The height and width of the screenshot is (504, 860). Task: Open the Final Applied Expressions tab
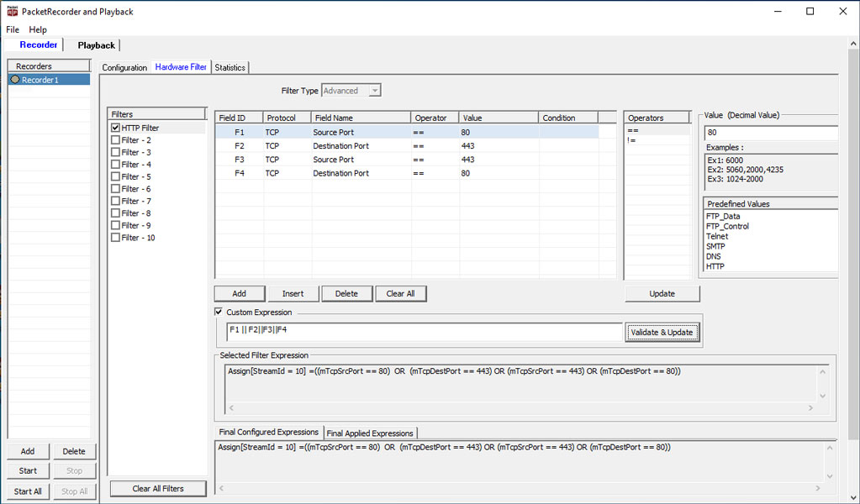coord(370,433)
